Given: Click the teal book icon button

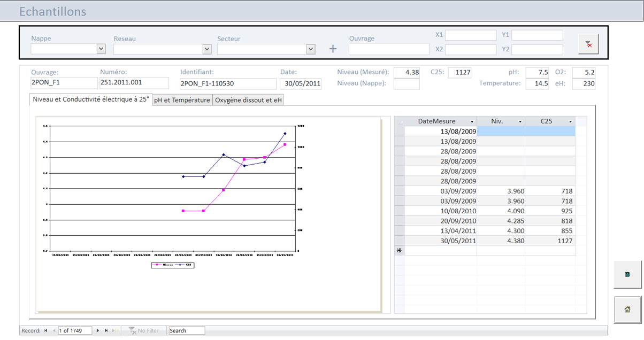Looking at the screenshot, I should point(627,274).
